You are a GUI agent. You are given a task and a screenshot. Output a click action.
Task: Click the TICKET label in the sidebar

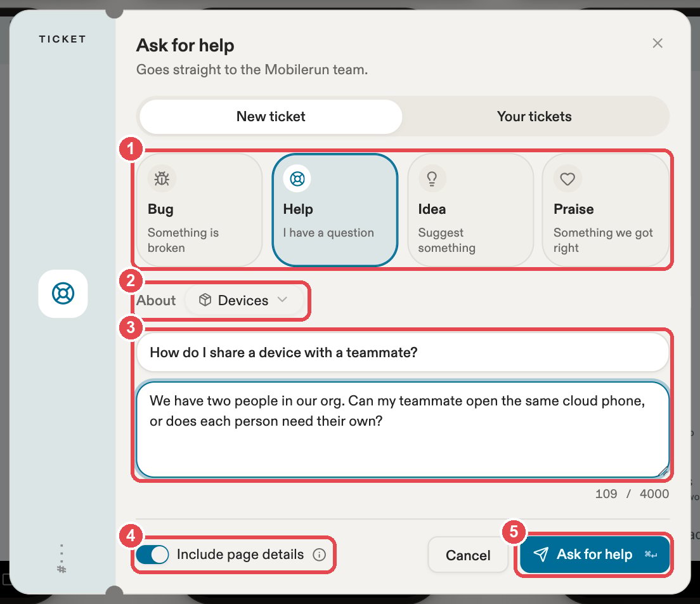[x=63, y=39]
